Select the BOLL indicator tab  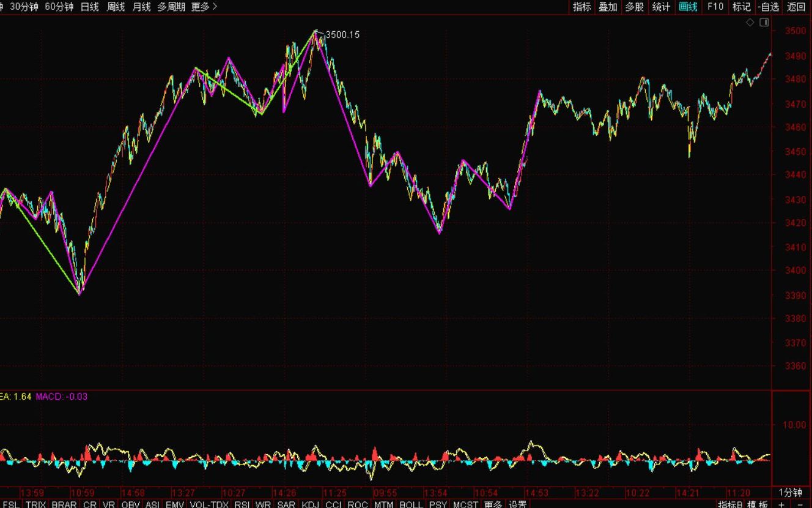coord(411,504)
